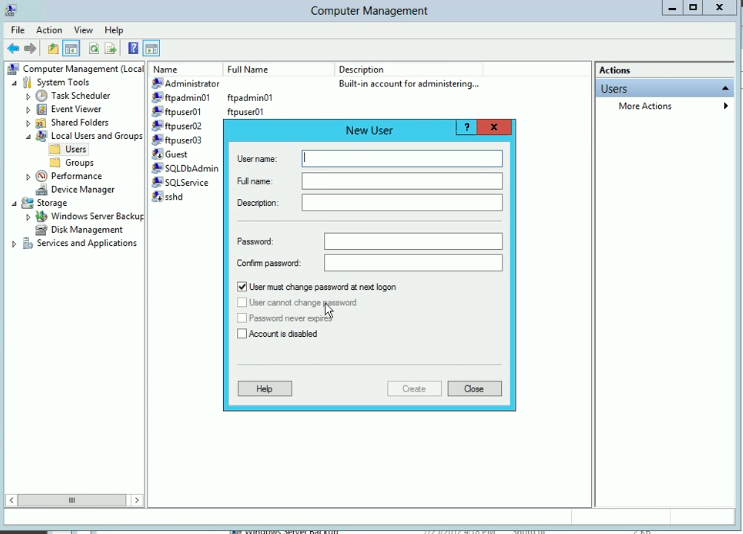The image size is (743, 534).
Task: Collapse the Storage tree node
Action: click(14, 203)
